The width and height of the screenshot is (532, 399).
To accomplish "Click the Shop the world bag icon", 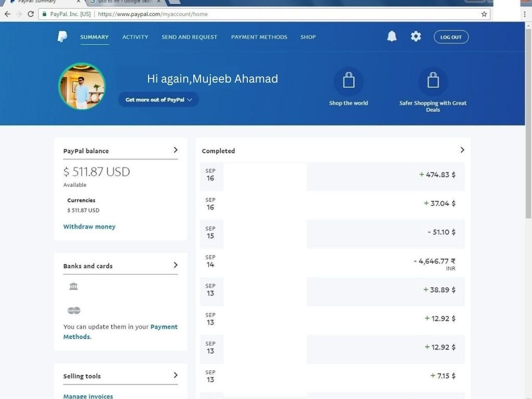I will coord(349,82).
